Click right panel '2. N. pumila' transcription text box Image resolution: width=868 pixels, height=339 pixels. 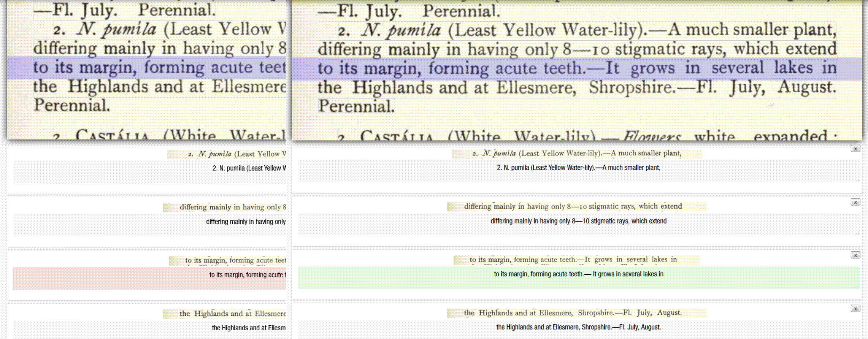click(x=578, y=172)
